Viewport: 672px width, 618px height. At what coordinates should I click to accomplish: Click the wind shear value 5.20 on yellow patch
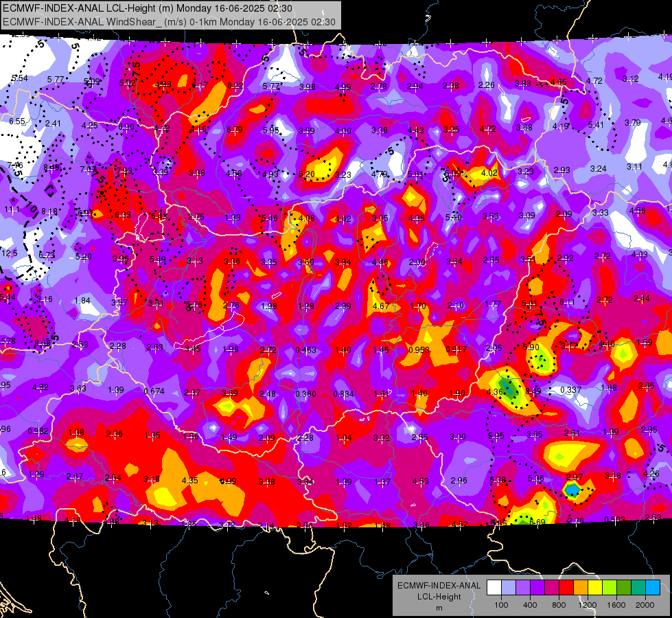point(306,174)
